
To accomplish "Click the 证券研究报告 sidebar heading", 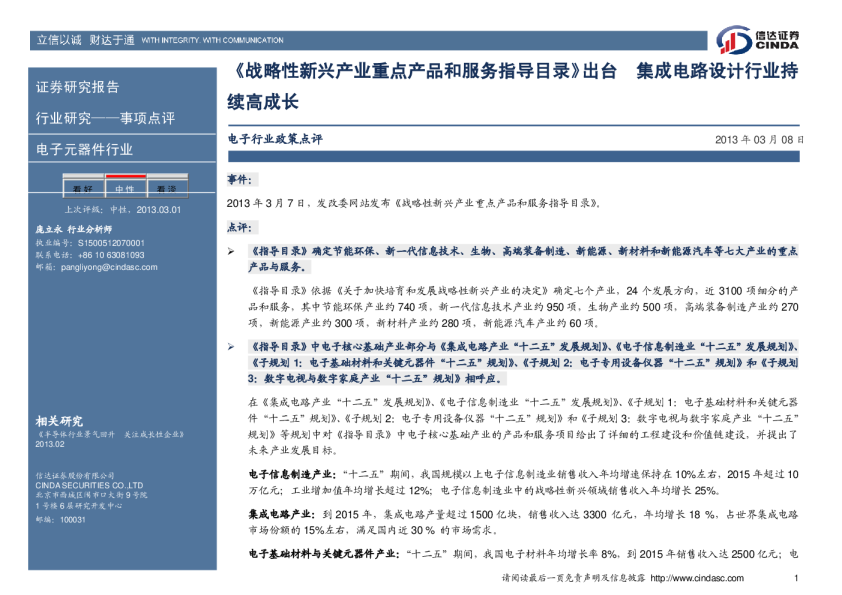I will 77,87.
